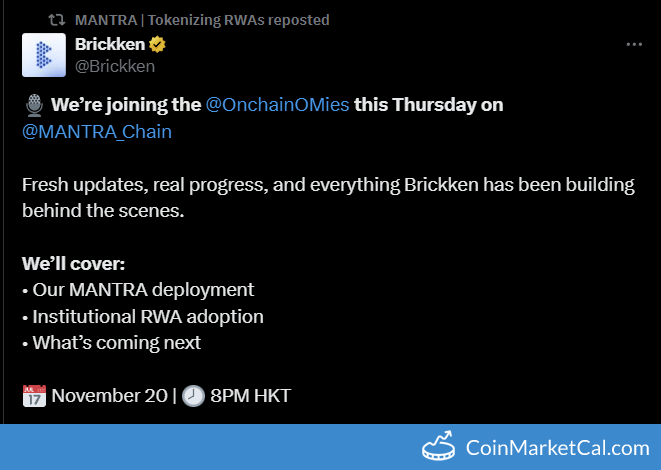Click the "We'll cover:" heading text

tap(75, 264)
